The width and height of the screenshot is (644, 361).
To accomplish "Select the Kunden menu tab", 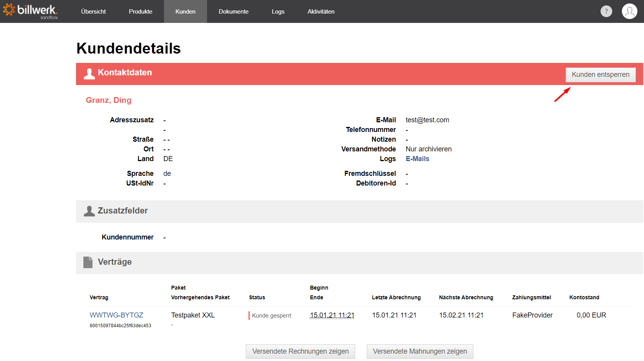I will (185, 12).
